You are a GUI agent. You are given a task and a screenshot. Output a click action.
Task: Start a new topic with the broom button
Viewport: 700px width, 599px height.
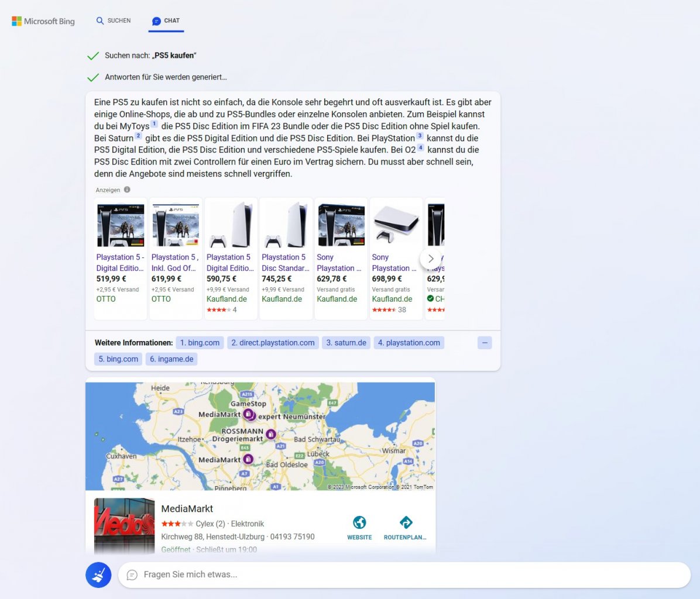coord(98,575)
